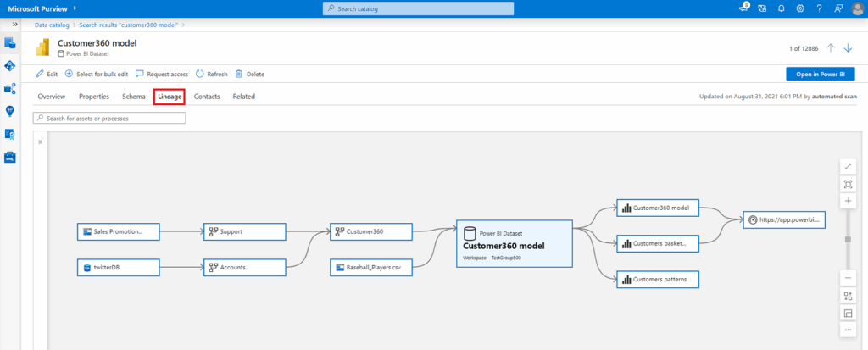Go to next result down arrow
This screenshot has width=868, height=350.
[x=848, y=48]
